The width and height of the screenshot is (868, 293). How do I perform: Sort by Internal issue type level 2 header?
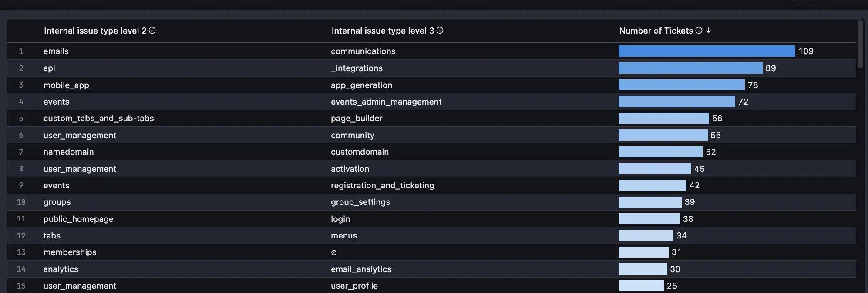[x=95, y=31]
